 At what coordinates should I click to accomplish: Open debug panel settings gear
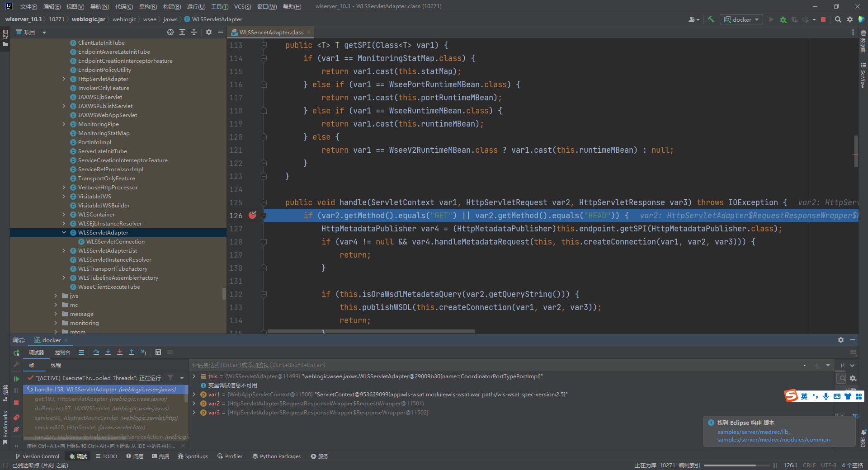(841, 340)
